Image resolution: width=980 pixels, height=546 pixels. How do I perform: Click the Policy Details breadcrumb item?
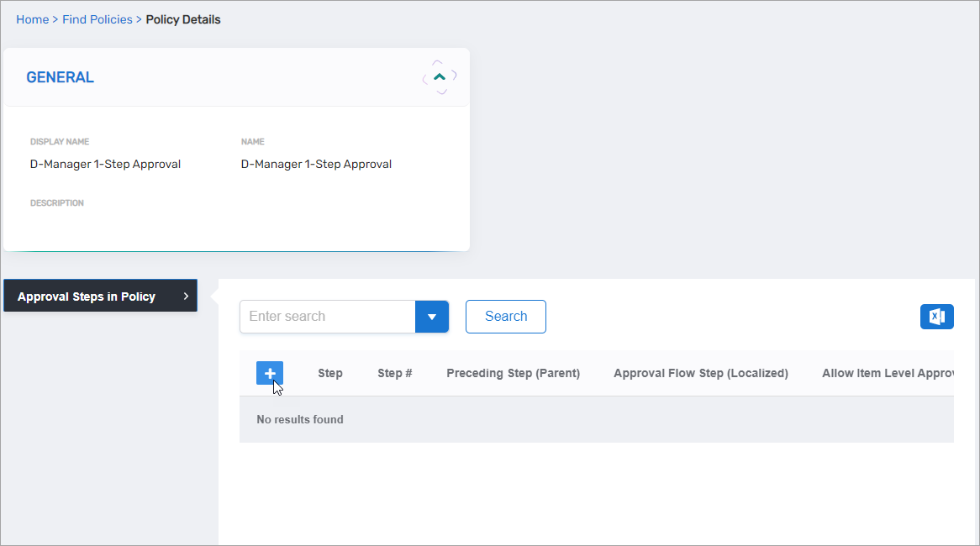[182, 18]
